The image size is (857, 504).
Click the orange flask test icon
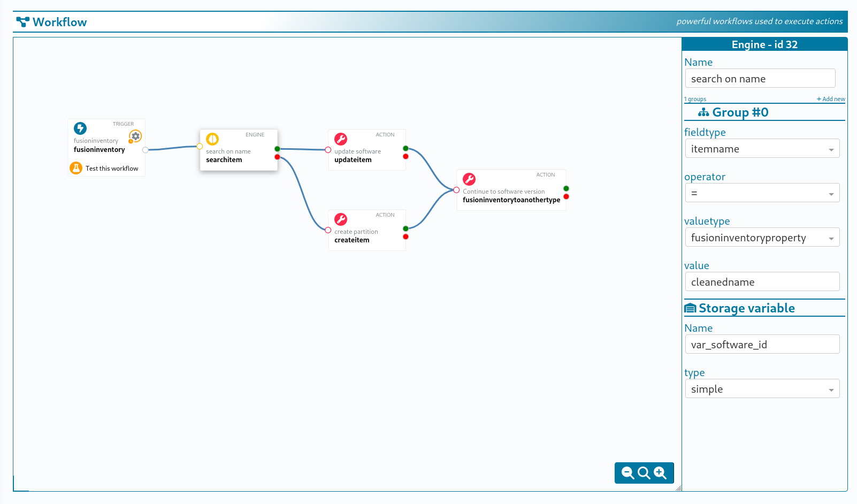click(76, 168)
